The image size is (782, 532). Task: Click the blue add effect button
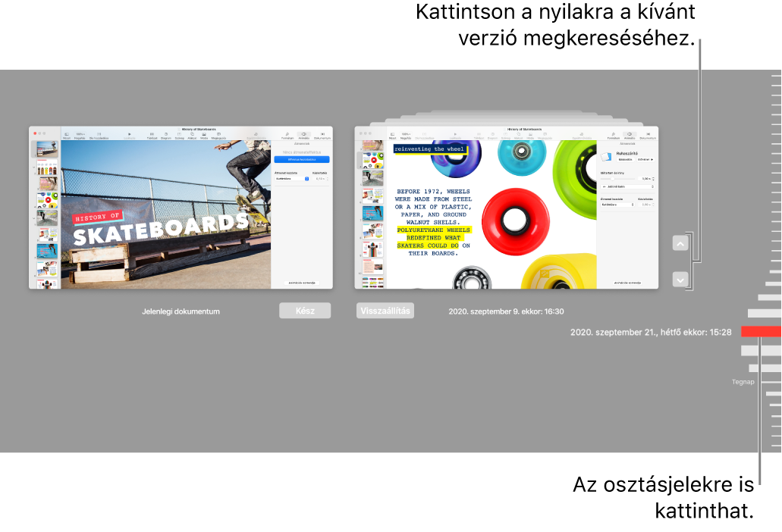point(301,160)
